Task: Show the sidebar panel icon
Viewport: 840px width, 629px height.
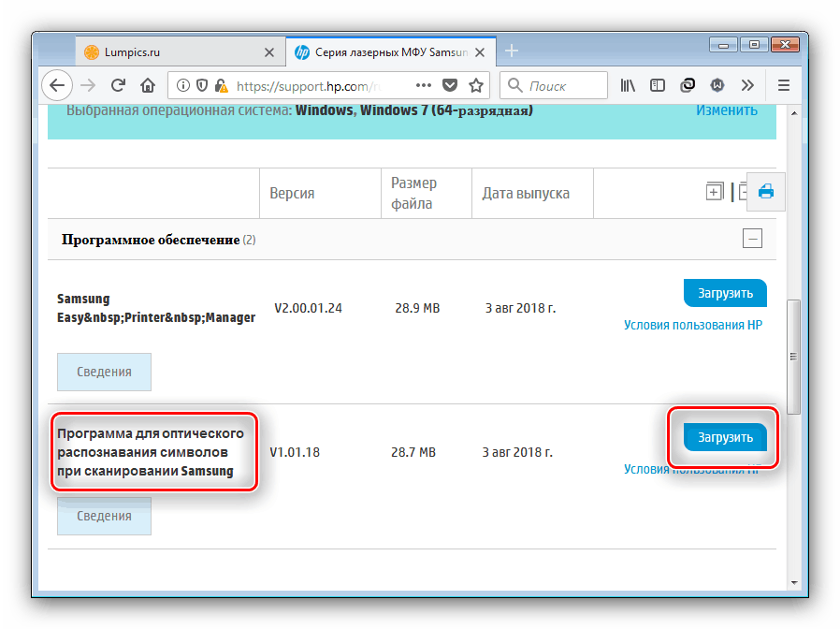Action: pyautogui.click(x=658, y=85)
